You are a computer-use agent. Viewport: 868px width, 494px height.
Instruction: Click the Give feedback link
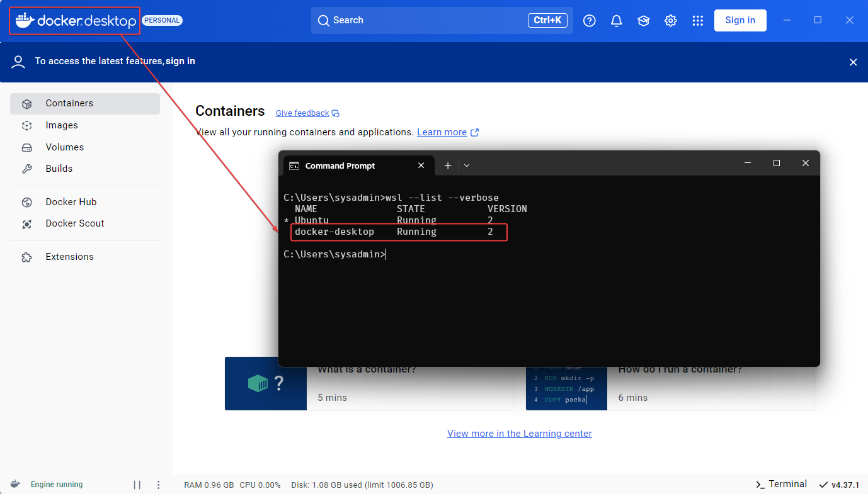point(307,113)
